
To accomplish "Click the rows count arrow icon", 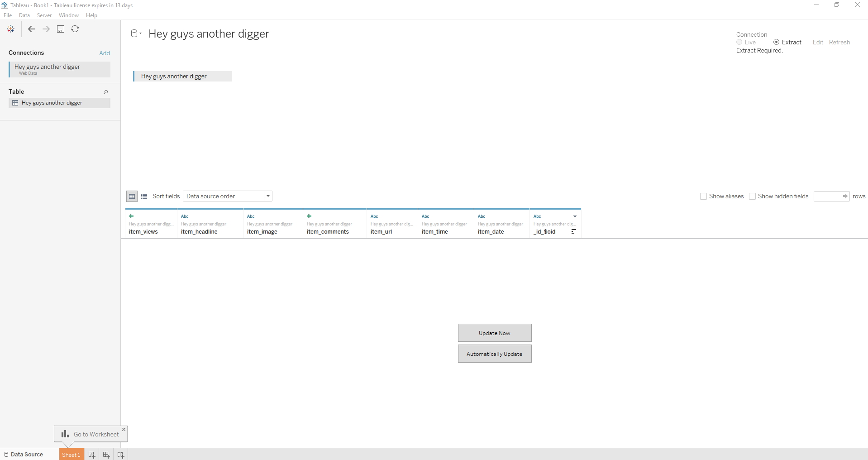I will tap(845, 196).
